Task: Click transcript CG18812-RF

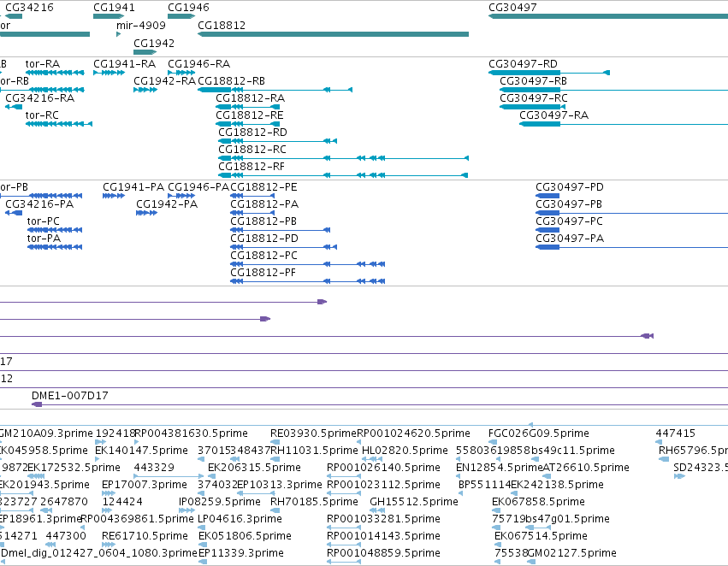Action: click(x=343, y=175)
